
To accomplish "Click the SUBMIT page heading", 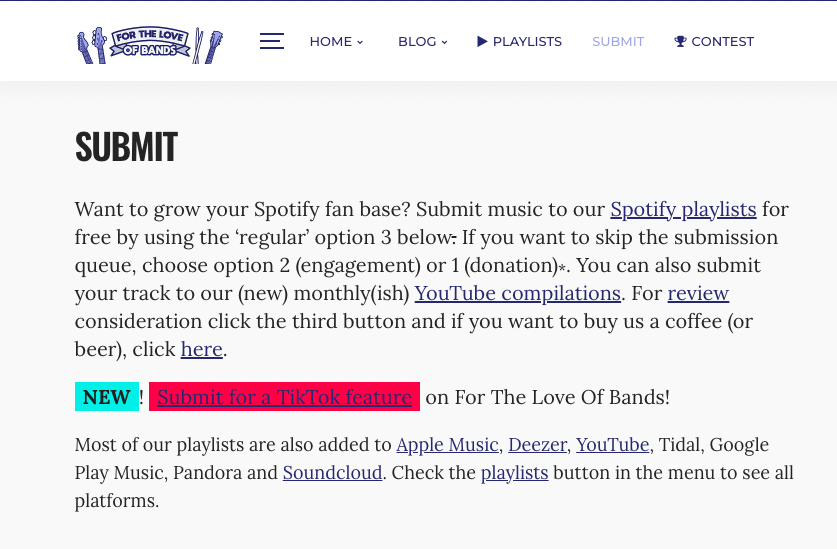I will click(126, 147).
